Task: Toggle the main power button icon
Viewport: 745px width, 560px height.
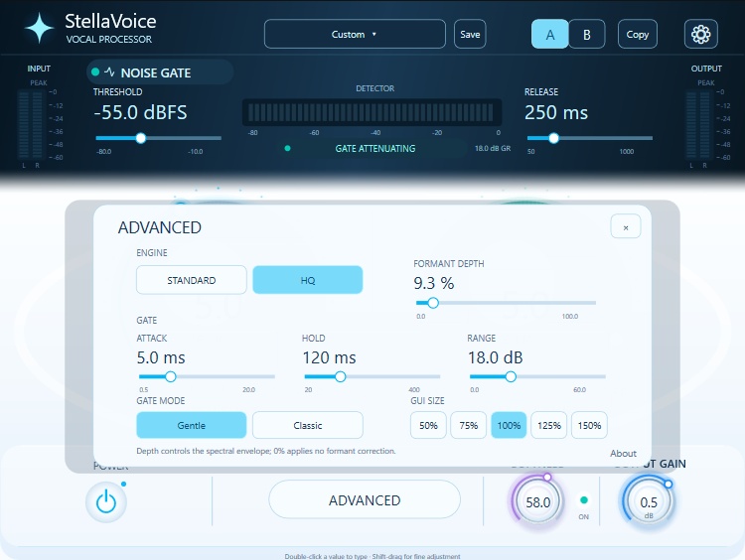Action: (106, 502)
